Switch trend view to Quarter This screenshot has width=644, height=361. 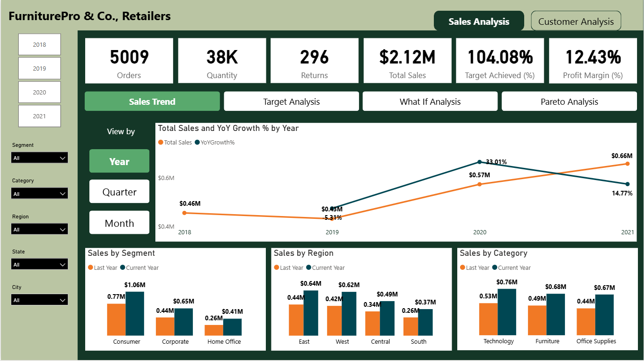(x=119, y=191)
